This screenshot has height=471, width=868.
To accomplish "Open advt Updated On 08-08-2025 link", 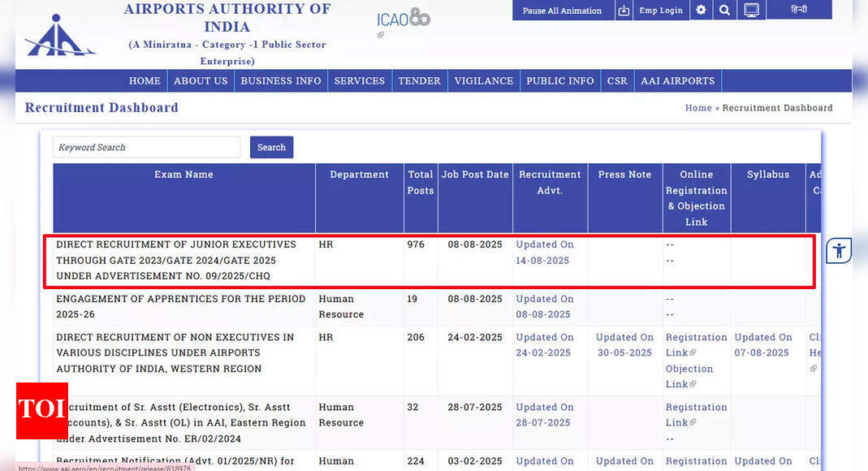I will click(x=545, y=307).
